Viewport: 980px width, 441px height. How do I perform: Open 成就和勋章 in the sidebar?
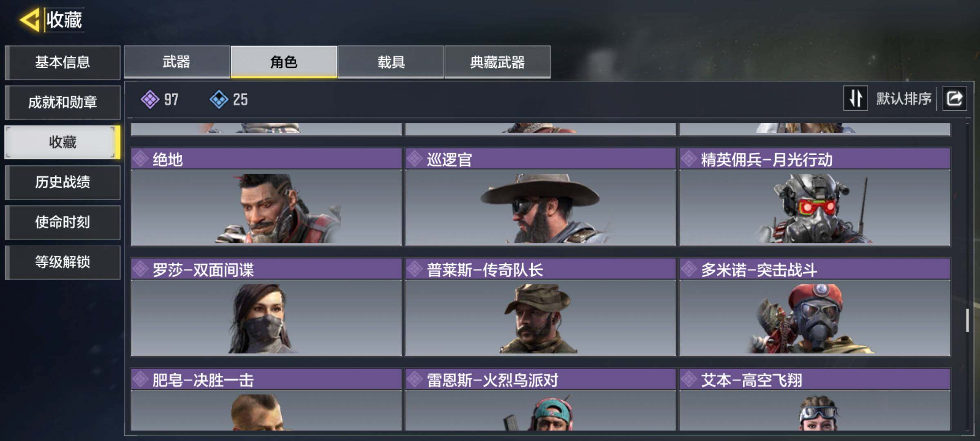pyautogui.click(x=62, y=102)
